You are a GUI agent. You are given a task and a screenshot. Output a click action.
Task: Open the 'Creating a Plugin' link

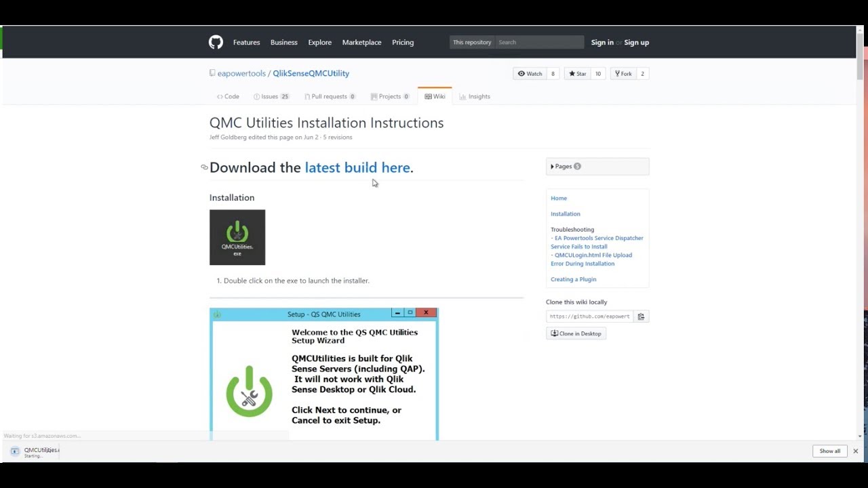coord(573,279)
